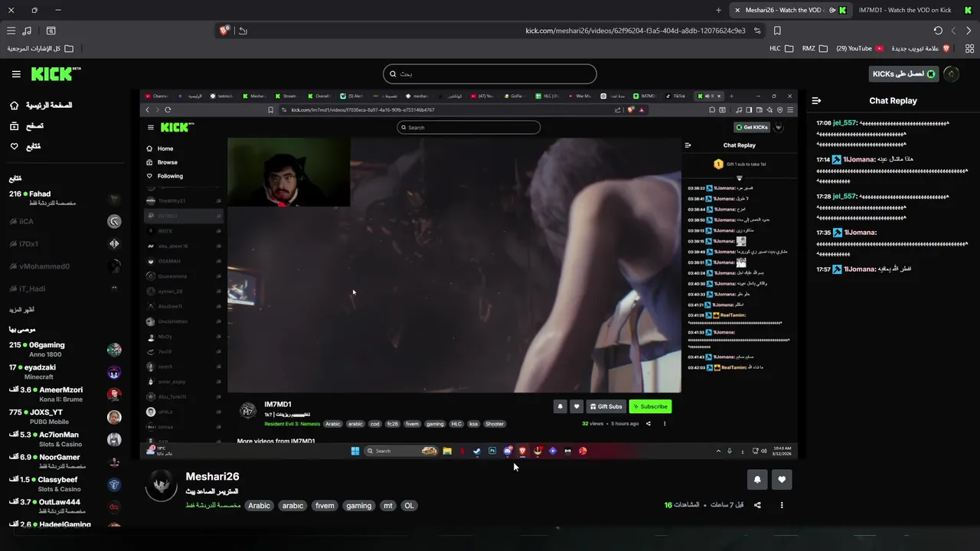The height and width of the screenshot is (551, 980).
Task: Open the HLC bookmarks folder
Action: (781, 48)
